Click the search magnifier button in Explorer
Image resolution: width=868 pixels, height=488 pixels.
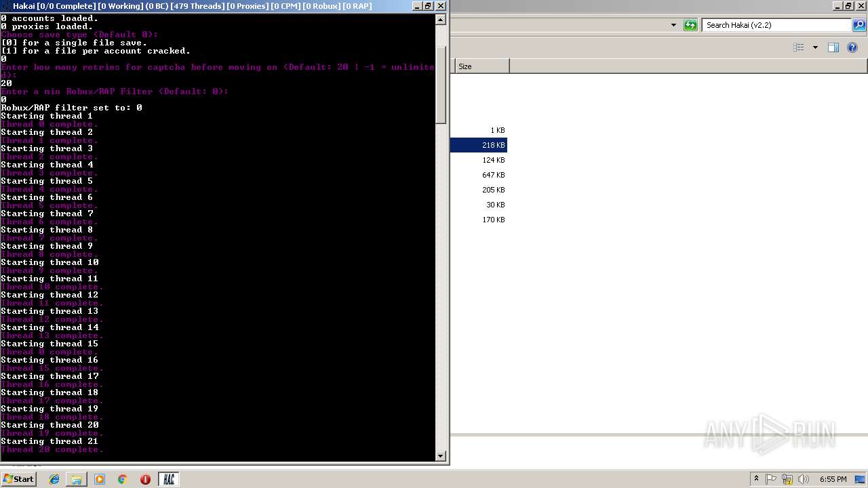(859, 25)
